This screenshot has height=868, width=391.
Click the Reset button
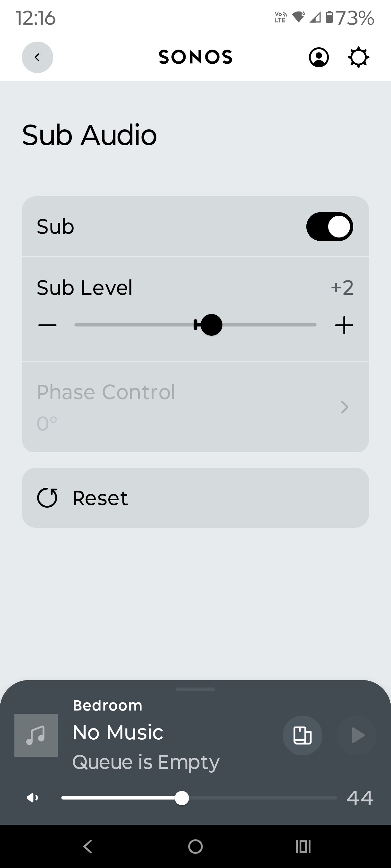(195, 498)
